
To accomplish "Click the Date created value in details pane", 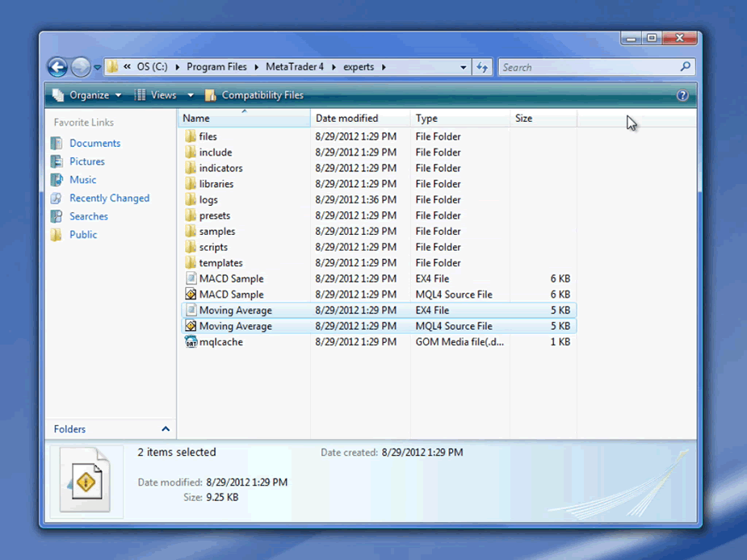I will click(422, 453).
